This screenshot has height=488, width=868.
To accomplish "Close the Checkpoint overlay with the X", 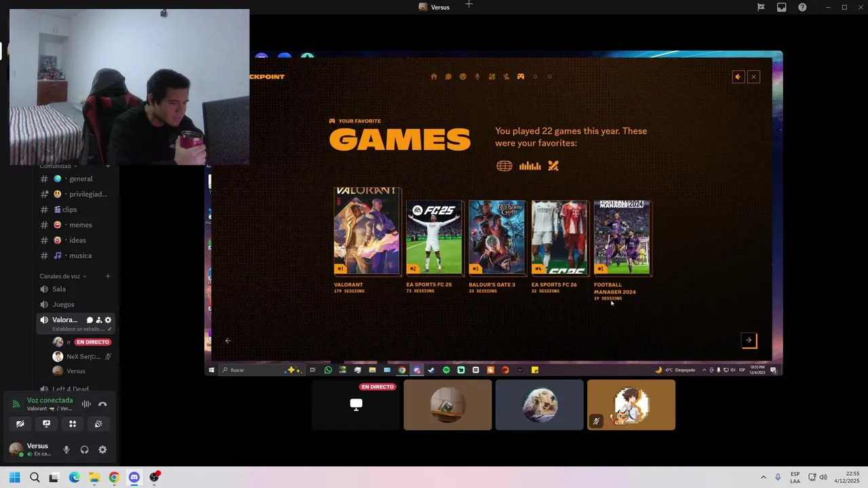I will 753,77.
